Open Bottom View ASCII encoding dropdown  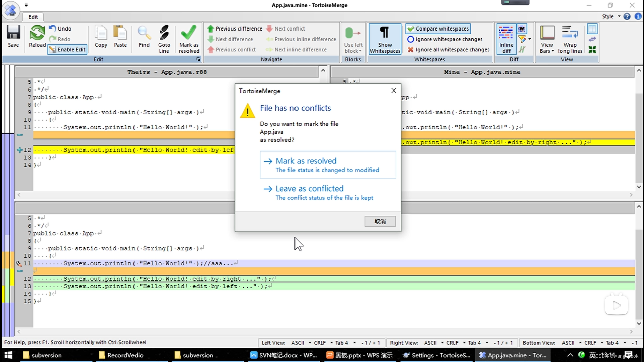(572, 343)
